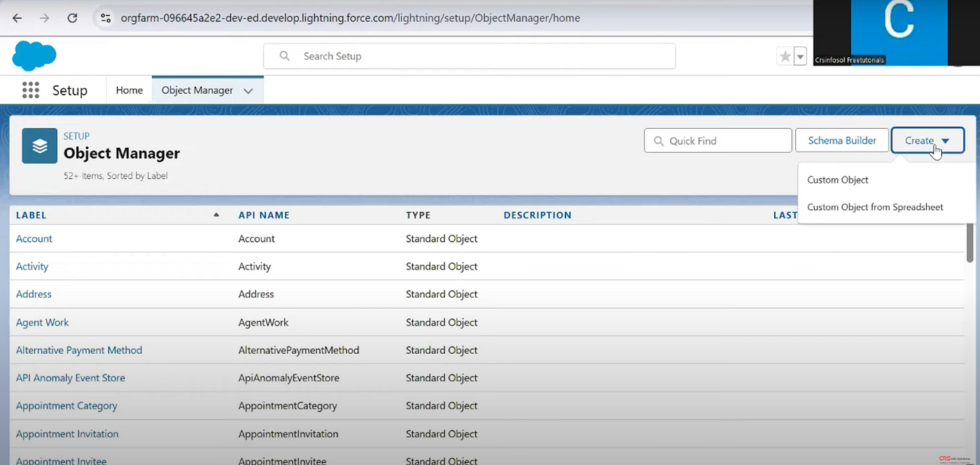Image resolution: width=980 pixels, height=465 pixels.
Task: Click the '52+ Items, Sorted by Label' text
Action: (115, 176)
